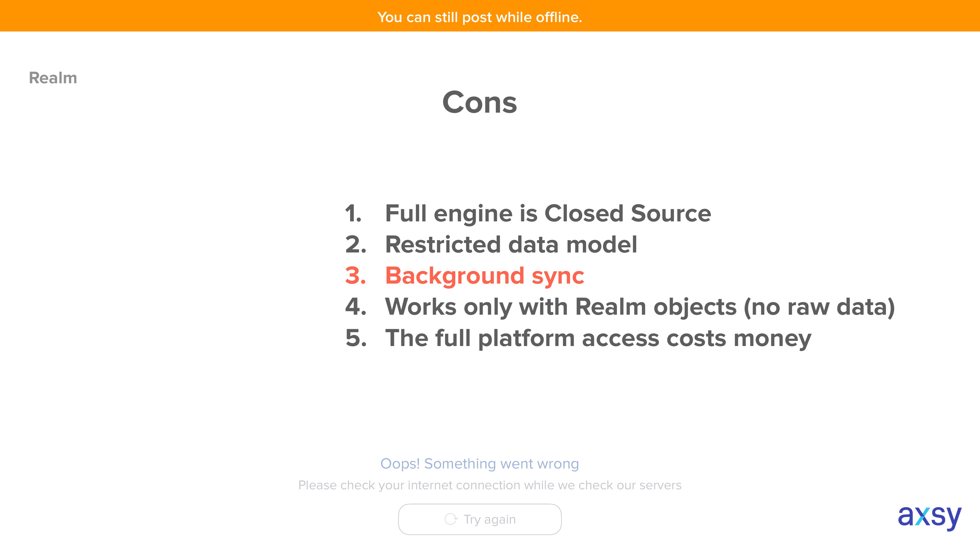The image size is (980, 551).
Task: Click the axsy logo
Action: pyautogui.click(x=929, y=517)
